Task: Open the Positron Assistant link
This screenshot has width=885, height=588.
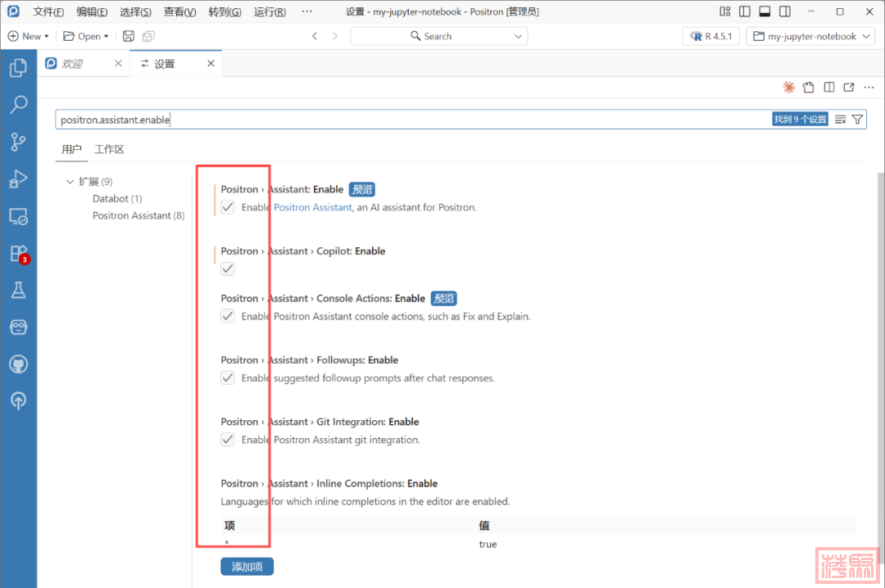Action: coord(313,207)
